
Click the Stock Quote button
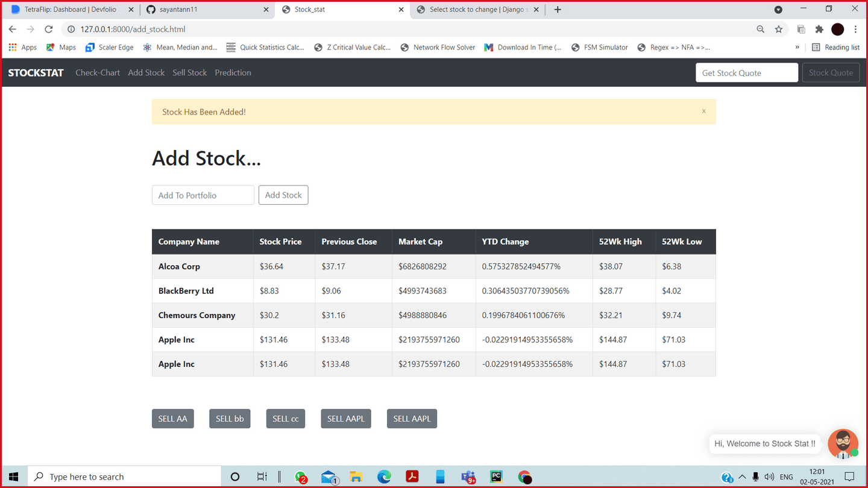[x=831, y=73]
